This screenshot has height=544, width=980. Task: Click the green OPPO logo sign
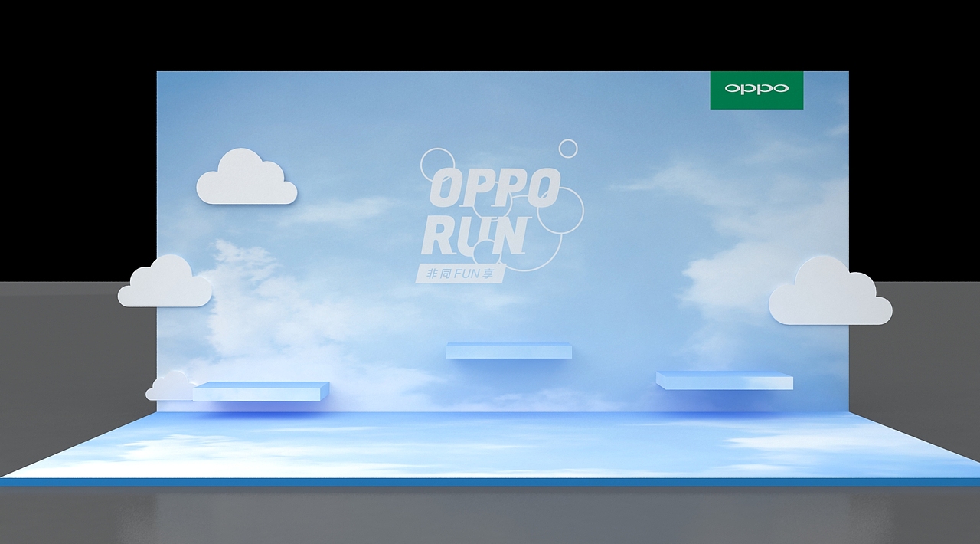756,90
